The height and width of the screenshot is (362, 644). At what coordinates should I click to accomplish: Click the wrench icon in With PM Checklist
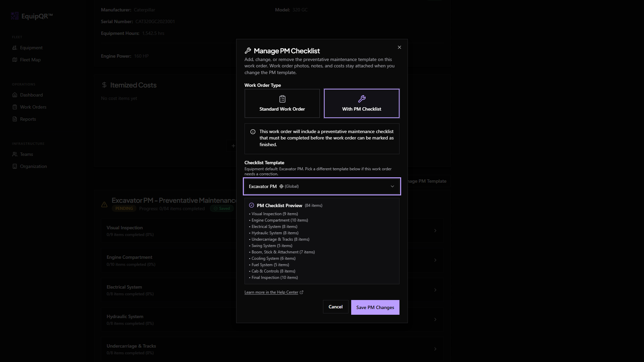click(x=362, y=99)
